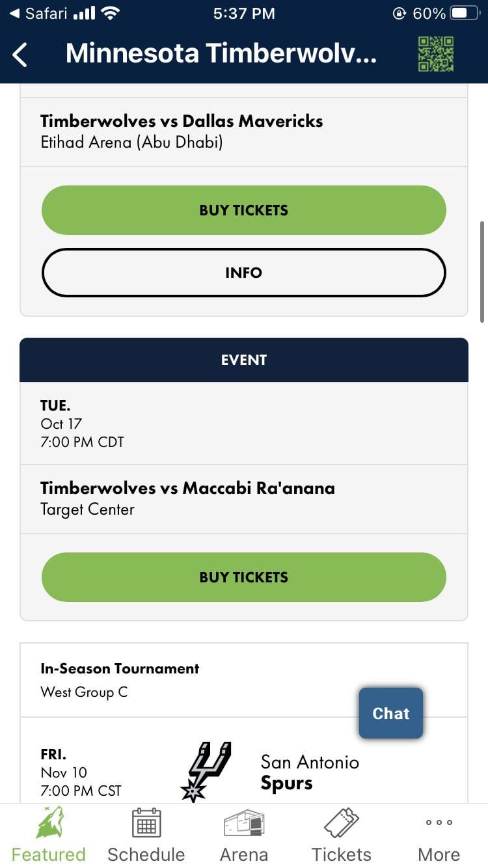Open the Schedule calendar icon
Screen dimensions: 488x868
[146, 822]
